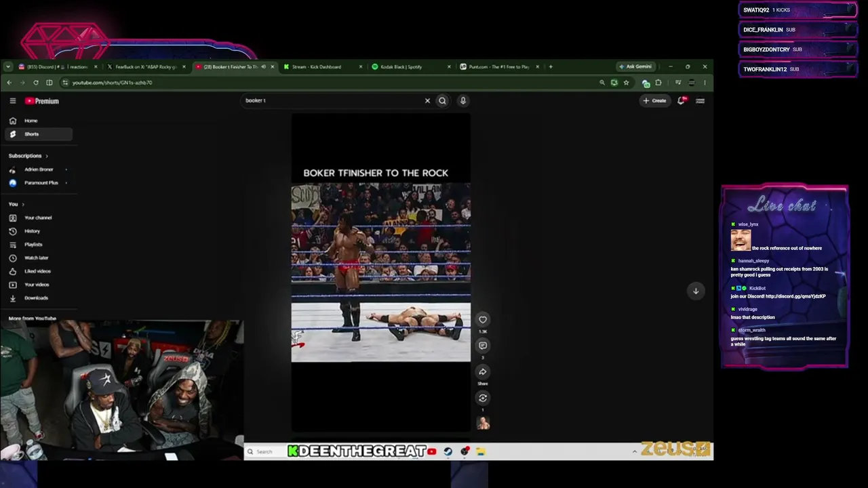868x488 pixels.
Task: Switch to the Discord browser tab
Action: [x=58, y=67]
